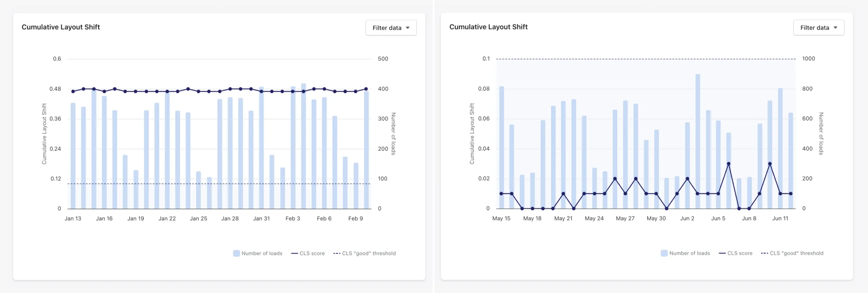Click the Jun 8 x-axis label
The image size is (868, 293).
[749, 219]
